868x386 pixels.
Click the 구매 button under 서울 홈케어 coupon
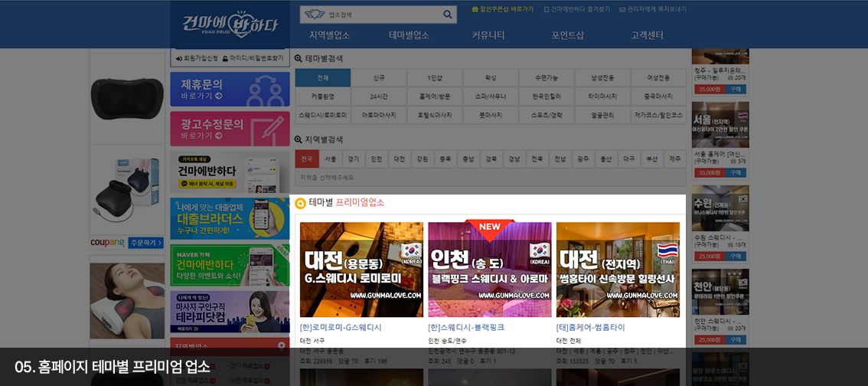(x=736, y=173)
